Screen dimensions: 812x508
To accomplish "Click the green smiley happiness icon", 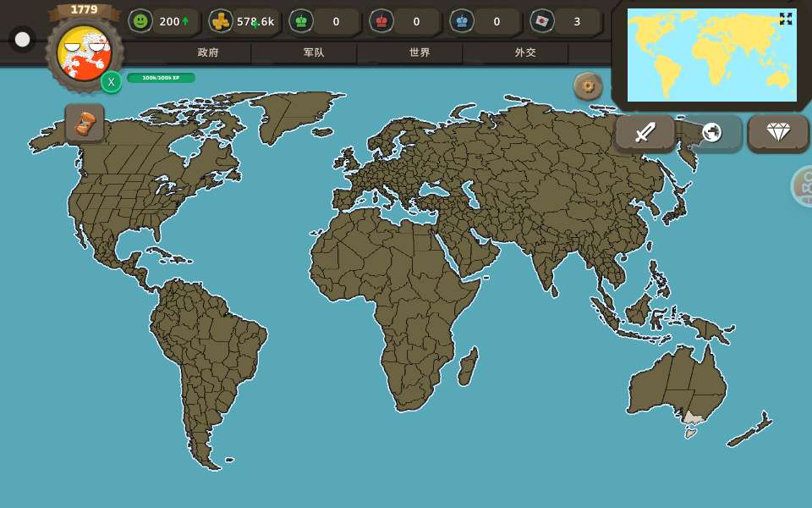I will tap(140, 21).
